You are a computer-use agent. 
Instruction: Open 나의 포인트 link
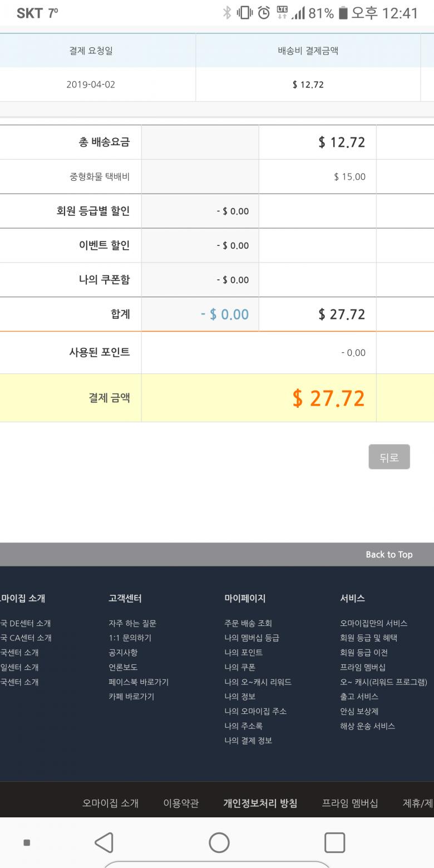(x=243, y=652)
